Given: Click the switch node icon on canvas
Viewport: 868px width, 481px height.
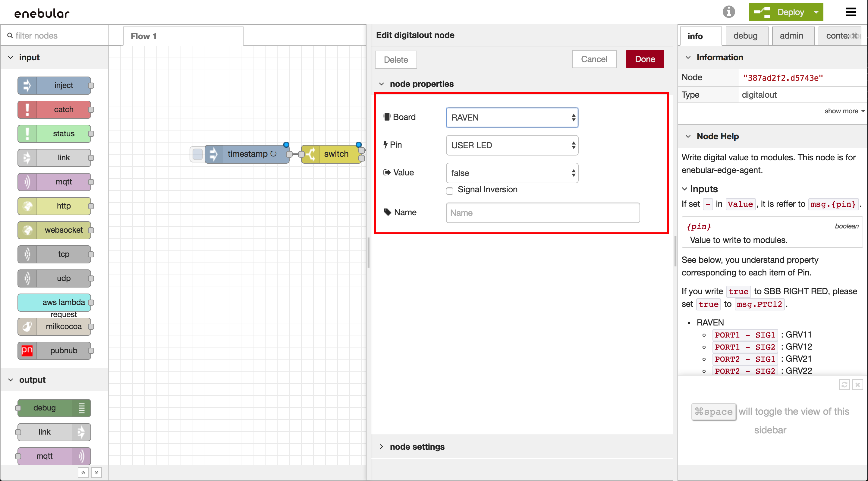Looking at the screenshot, I should click(x=311, y=154).
